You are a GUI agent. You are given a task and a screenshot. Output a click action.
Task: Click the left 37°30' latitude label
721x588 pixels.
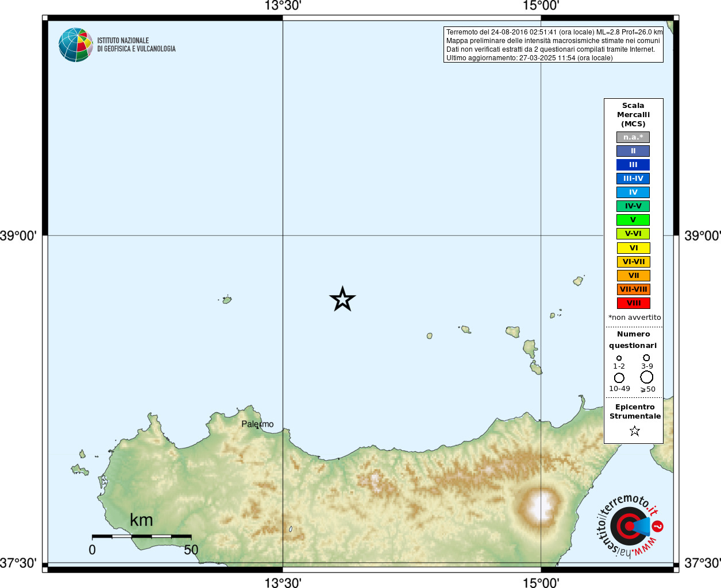tap(18, 563)
